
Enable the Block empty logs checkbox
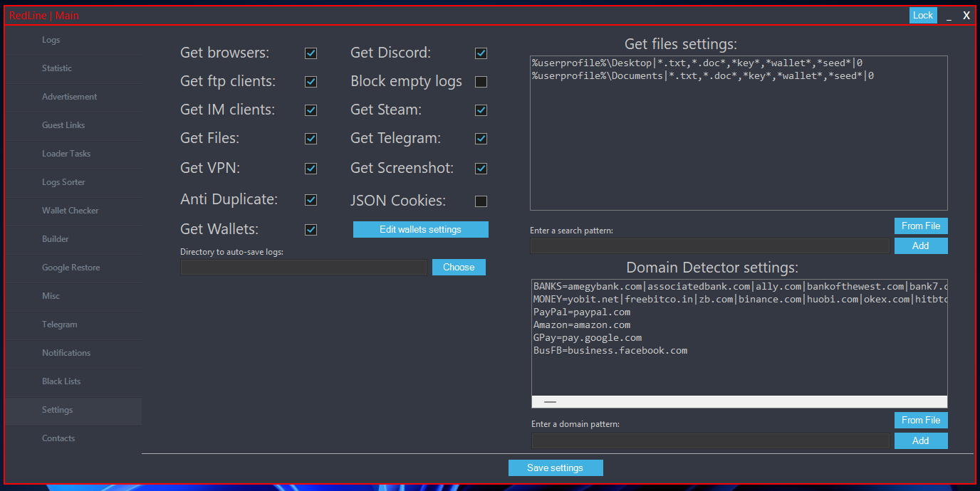click(x=481, y=82)
